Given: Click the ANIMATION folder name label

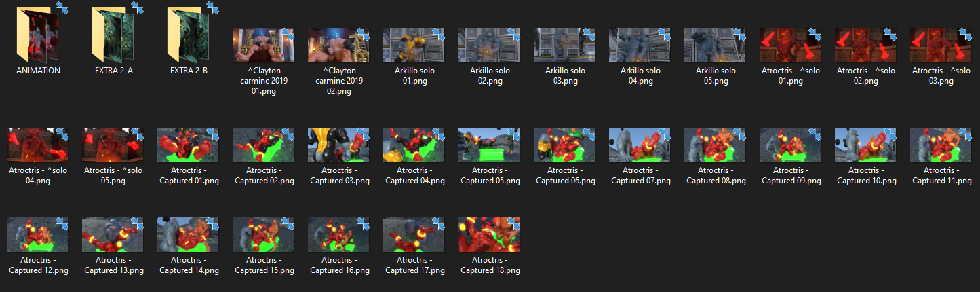Looking at the screenshot, I should coord(38,71).
